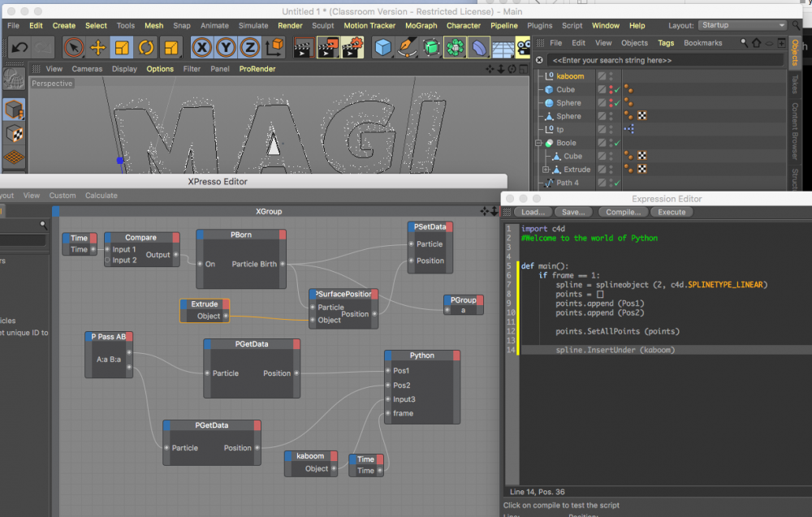Activate the Rotate tool
Image resolution: width=812 pixels, height=517 pixels.
(x=146, y=47)
